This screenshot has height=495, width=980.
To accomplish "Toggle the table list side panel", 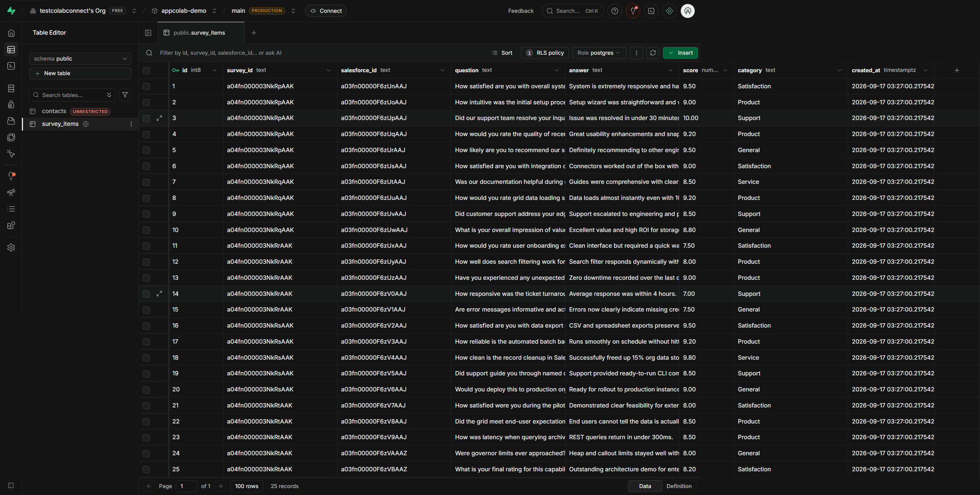I will click(148, 33).
